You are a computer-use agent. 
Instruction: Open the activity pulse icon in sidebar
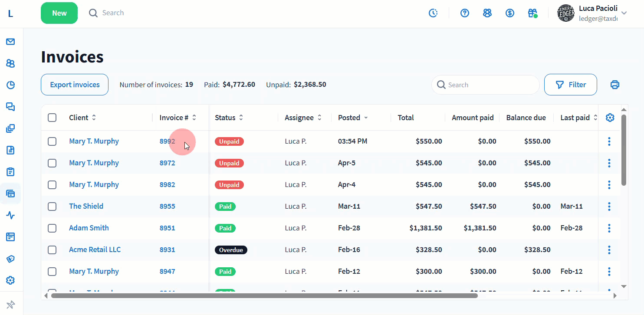tap(10, 215)
